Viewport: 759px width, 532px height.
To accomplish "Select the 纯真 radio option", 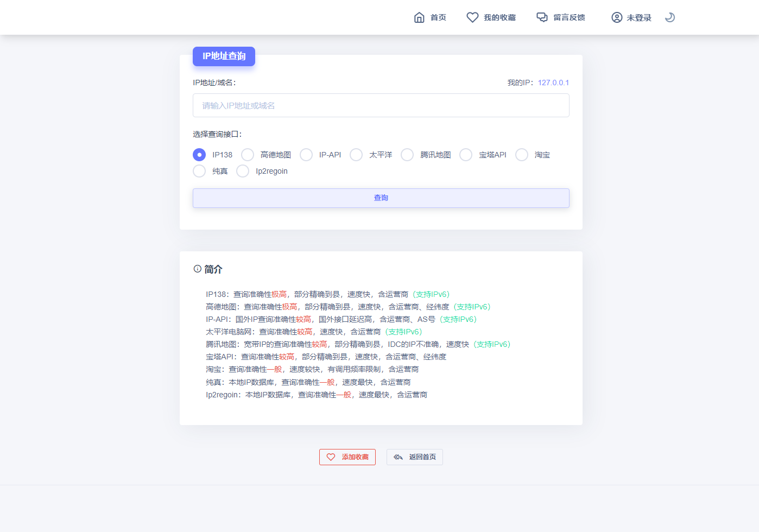I will coord(199,171).
